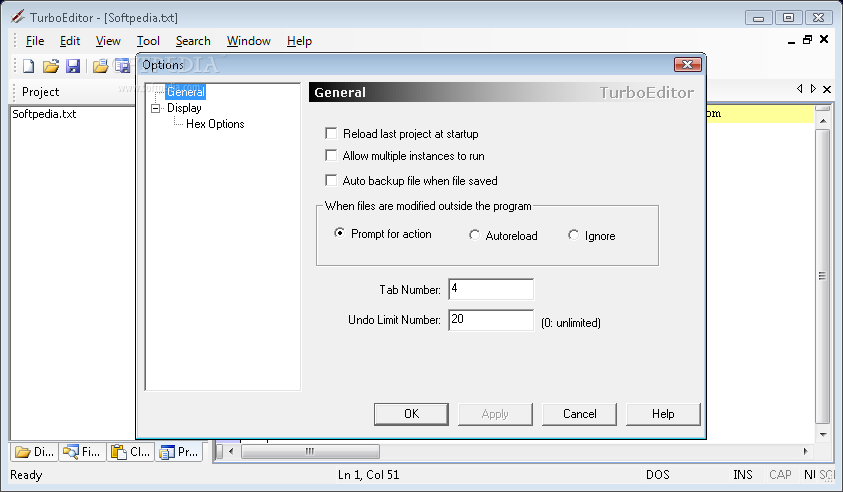Open the Help menu
Image resolution: width=843 pixels, height=492 pixels.
(x=299, y=41)
